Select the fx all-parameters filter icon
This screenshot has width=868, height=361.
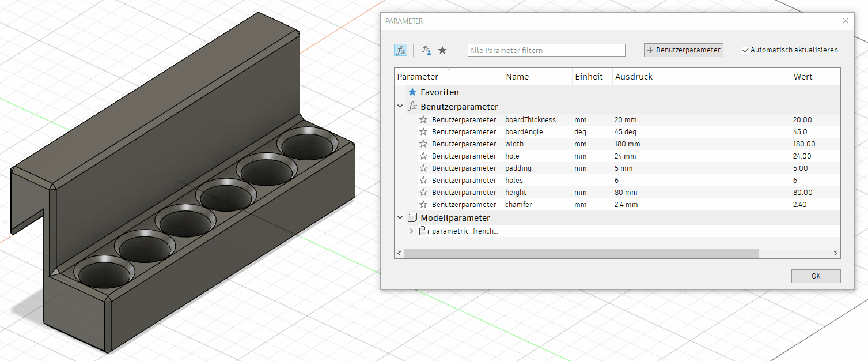pos(400,50)
